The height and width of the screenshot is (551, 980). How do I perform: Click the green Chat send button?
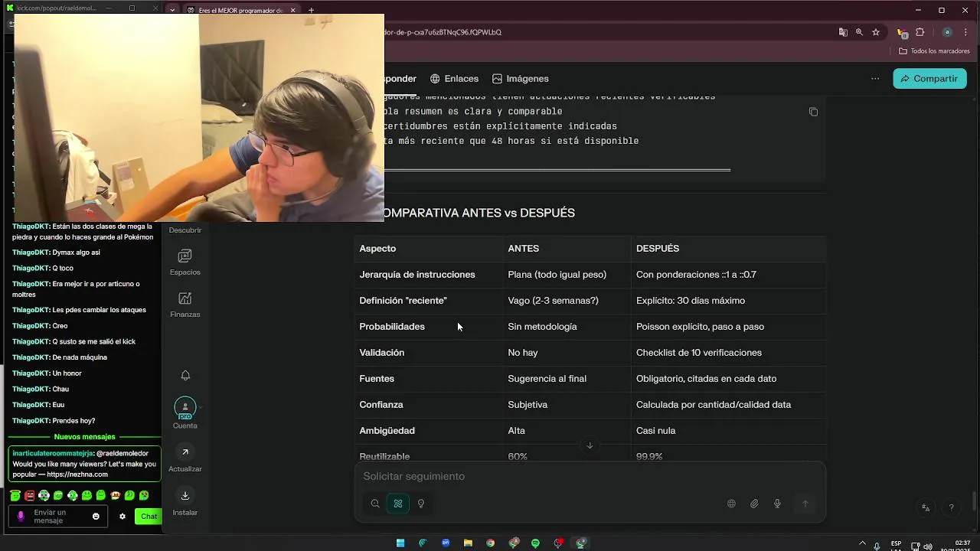tap(149, 517)
